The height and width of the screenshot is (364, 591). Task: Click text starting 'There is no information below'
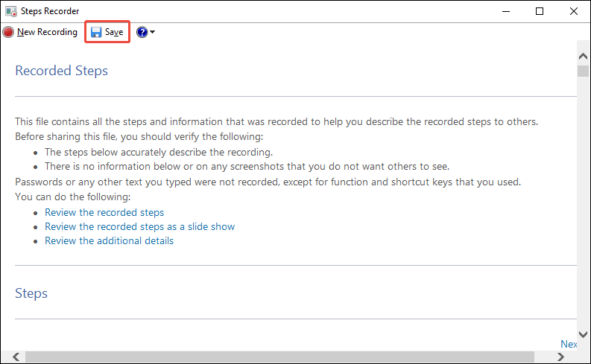pos(247,167)
